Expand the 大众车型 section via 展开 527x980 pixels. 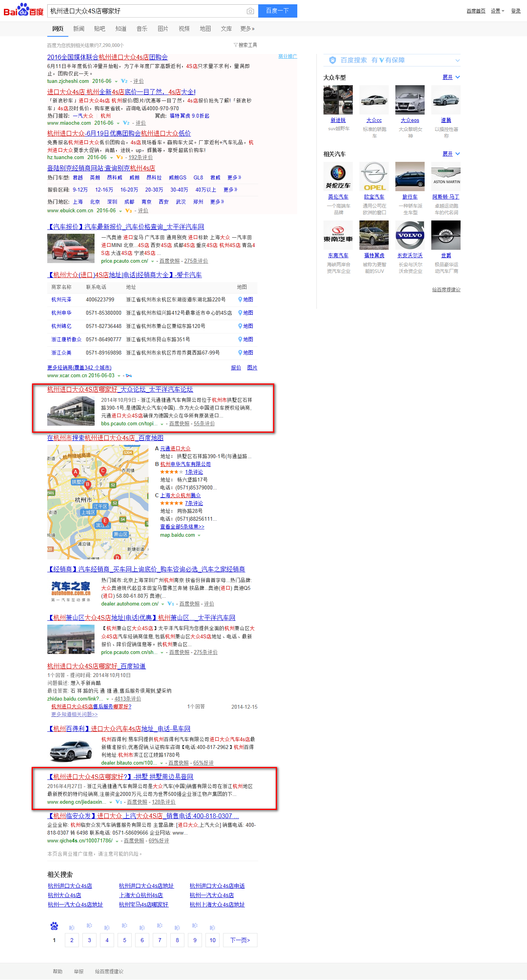tap(451, 77)
